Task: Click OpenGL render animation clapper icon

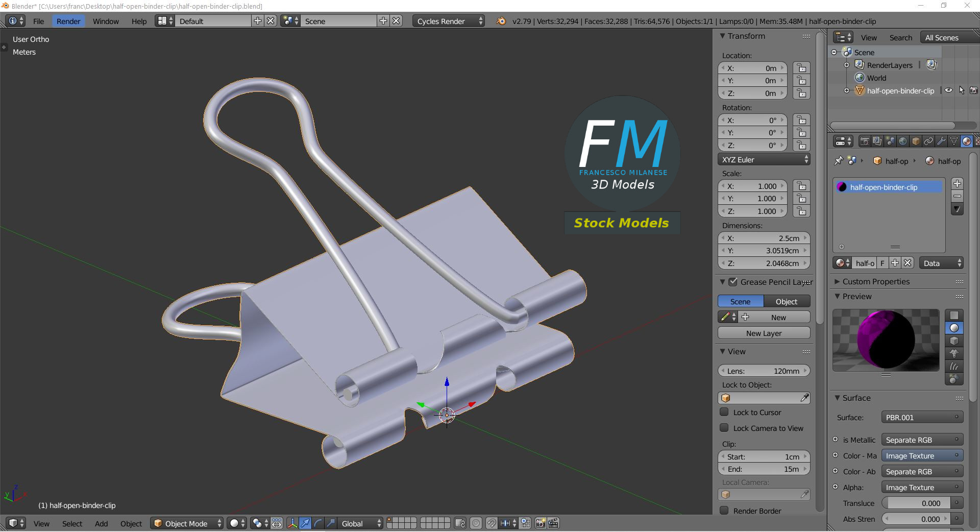Action: tap(553, 523)
